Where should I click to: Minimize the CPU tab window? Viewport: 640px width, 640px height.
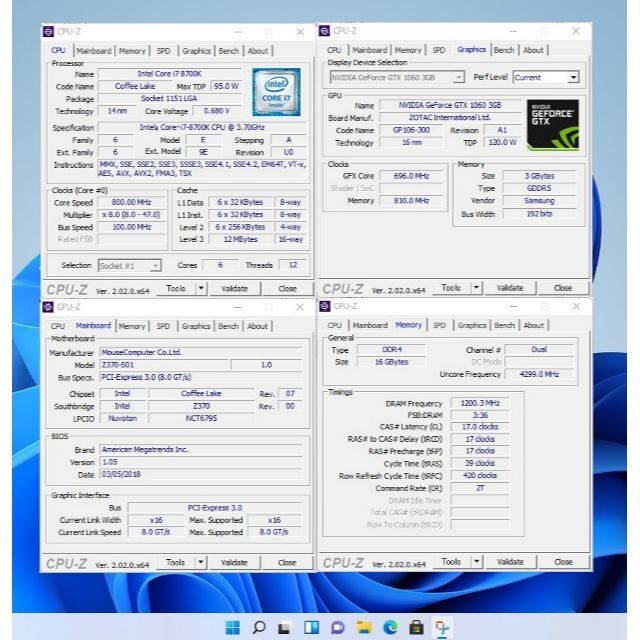pyautogui.click(x=238, y=32)
